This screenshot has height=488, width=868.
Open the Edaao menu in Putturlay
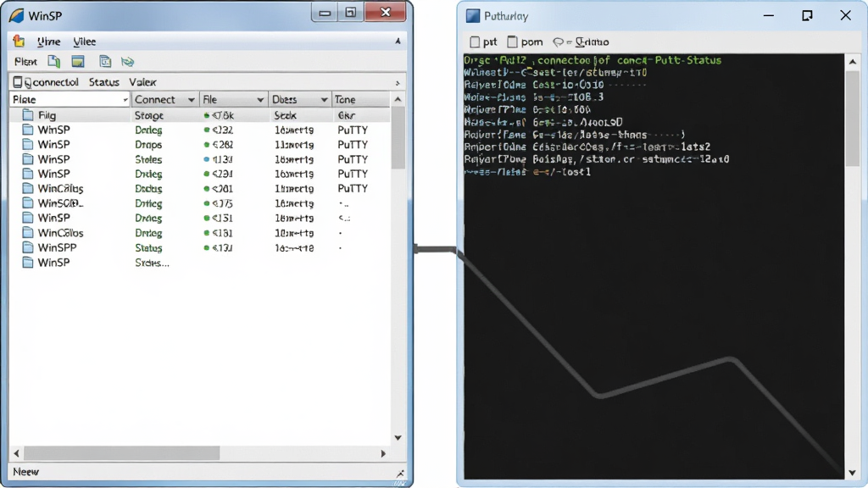coord(592,42)
